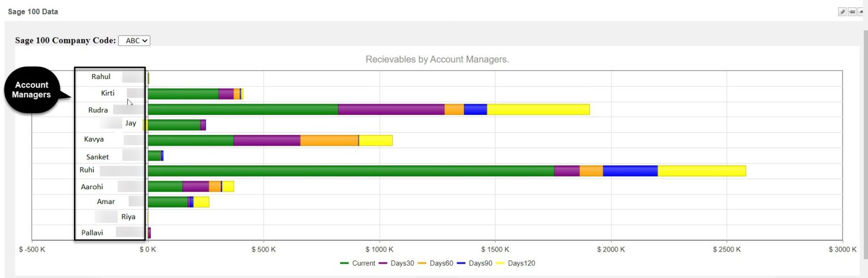Click the Sage 100 Company Code label
The image size is (868, 278).
tap(66, 41)
